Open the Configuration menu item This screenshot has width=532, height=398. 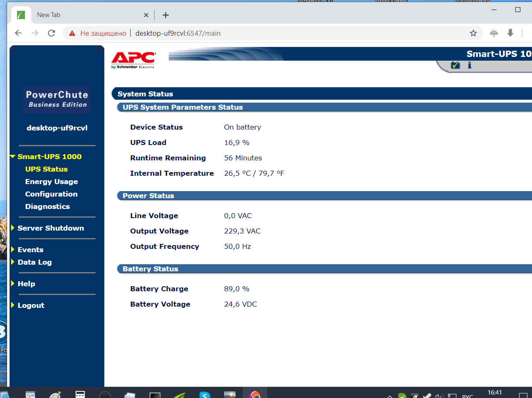click(x=52, y=194)
